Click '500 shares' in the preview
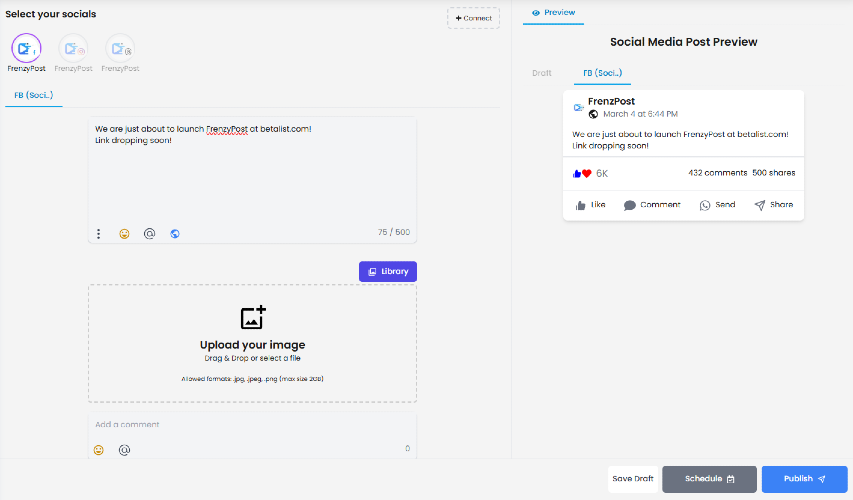The image size is (853, 500). 774,173
